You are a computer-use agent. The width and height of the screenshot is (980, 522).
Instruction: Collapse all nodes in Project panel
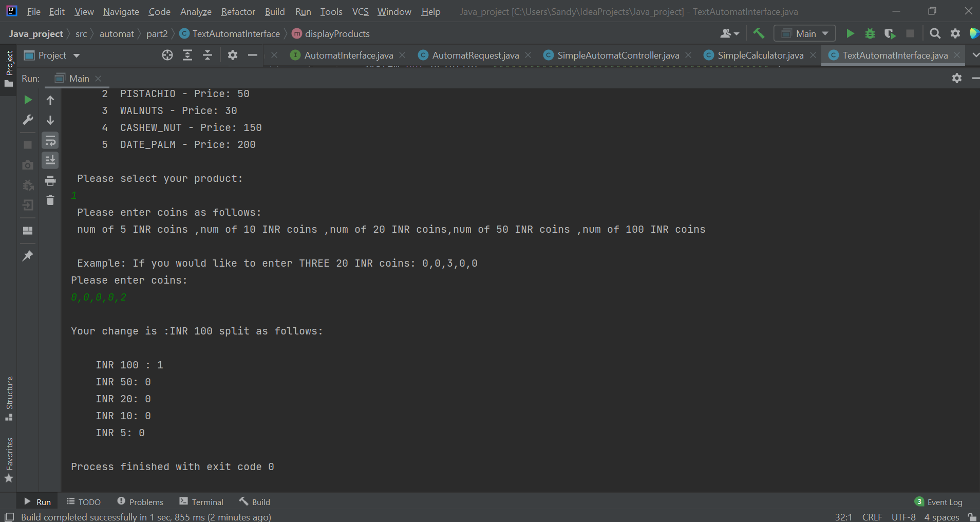[x=207, y=55]
